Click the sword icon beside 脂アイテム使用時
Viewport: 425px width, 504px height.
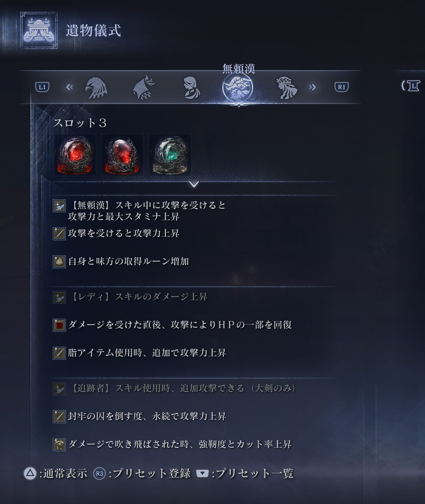coord(59,353)
